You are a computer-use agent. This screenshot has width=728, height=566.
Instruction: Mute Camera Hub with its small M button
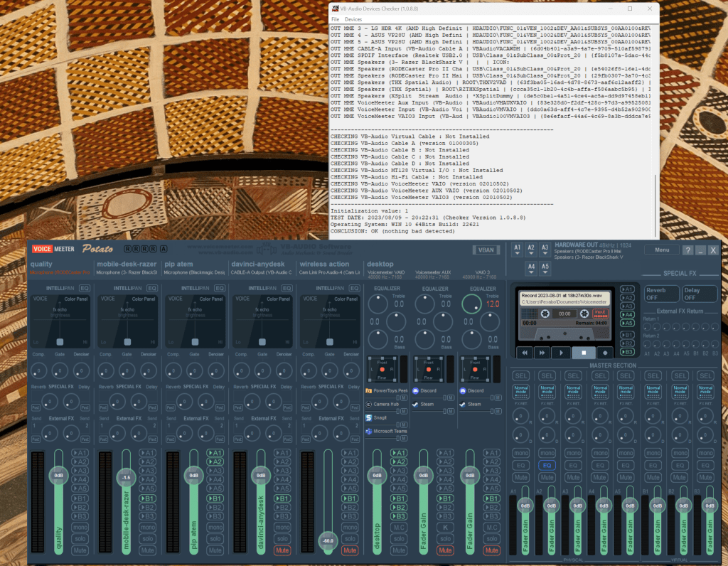click(404, 412)
